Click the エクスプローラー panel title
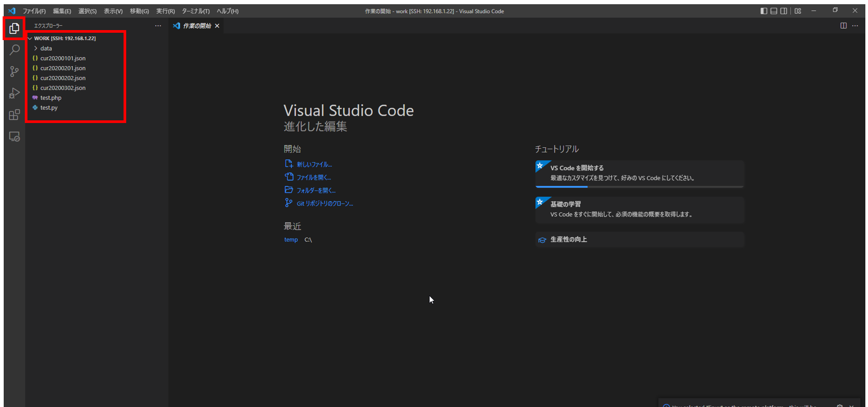 point(48,25)
